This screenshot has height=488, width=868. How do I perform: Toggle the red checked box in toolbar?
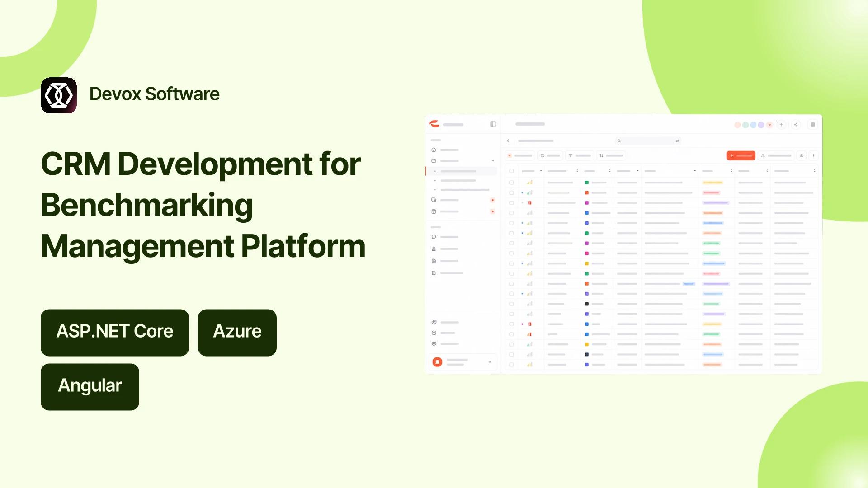(x=509, y=155)
